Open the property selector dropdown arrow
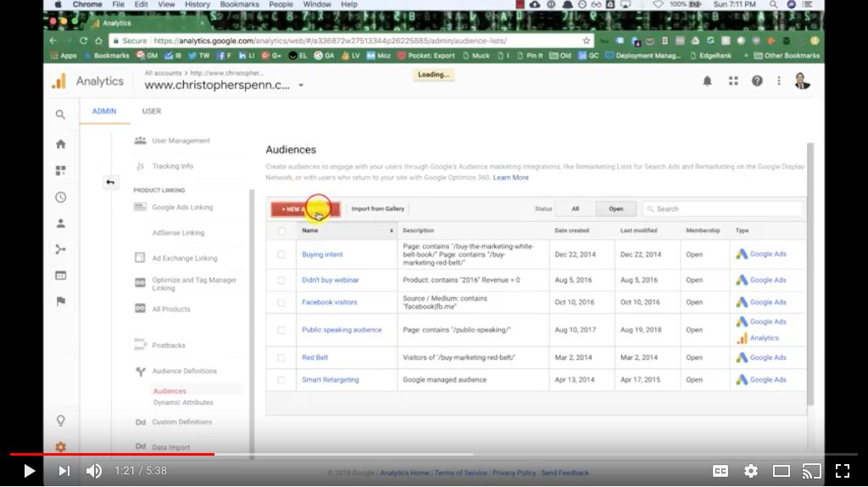 (x=301, y=86)
